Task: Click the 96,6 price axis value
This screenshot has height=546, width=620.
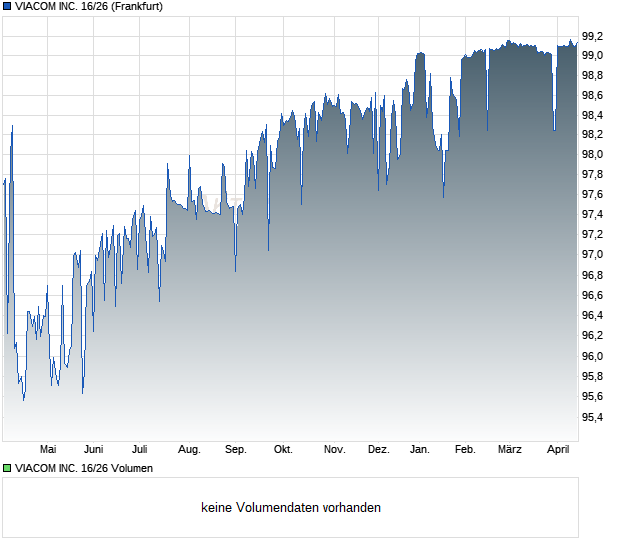Action: coord(593,296)
